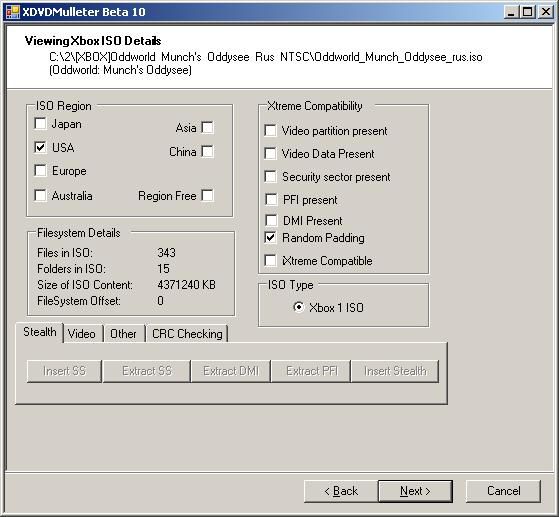Click the ISO file path text
This screenshot has height=517, width=559.
(x=266, y=57)
